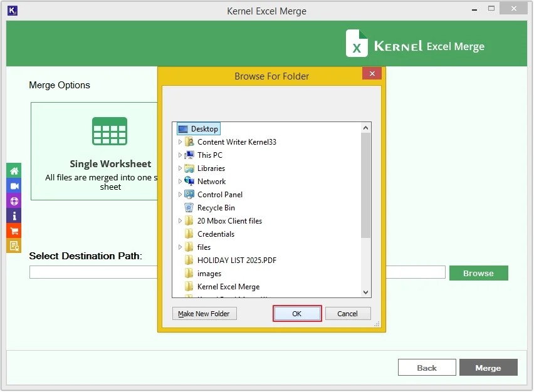Image resolution: width=534 pixels, height=392 pixels.
Task: Select "HOLIDAY LIST 2025.PDF" label
Action: point(237,260)
